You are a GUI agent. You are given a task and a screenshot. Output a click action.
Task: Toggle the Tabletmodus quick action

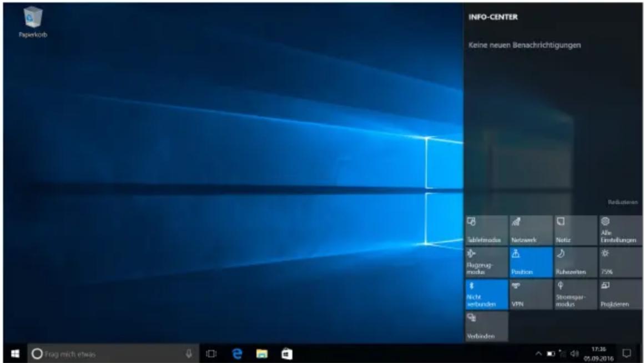(x=487, y=230)
